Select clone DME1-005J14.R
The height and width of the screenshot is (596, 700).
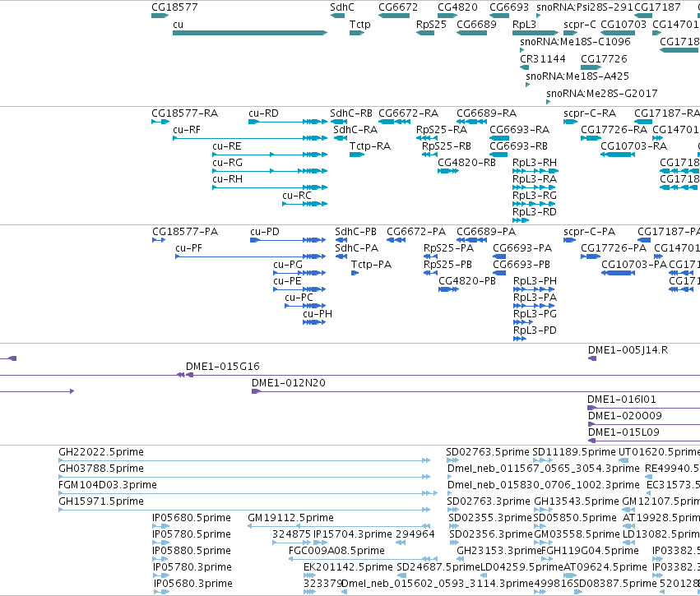(592, 358)
